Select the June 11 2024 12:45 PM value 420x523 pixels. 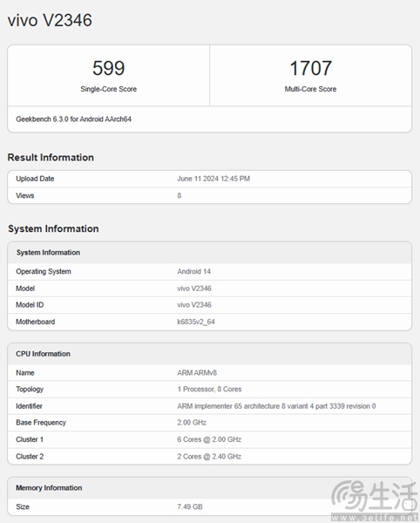213,179
